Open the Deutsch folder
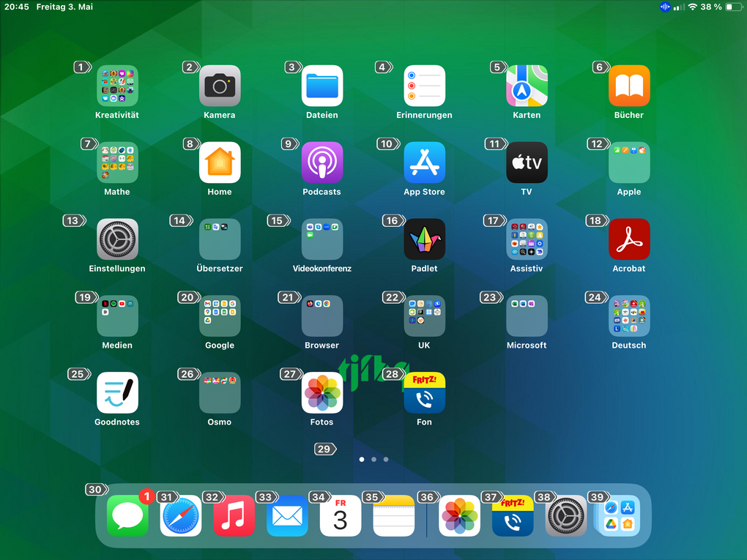The image size is (747, 560). click(x=629, y=316)
